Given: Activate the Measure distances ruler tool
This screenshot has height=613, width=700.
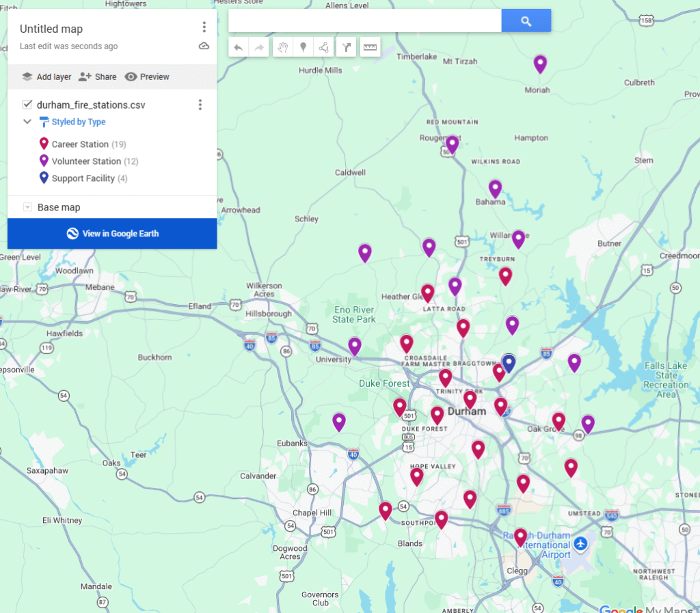Looking at the screenshot, I should click(370, 47).
